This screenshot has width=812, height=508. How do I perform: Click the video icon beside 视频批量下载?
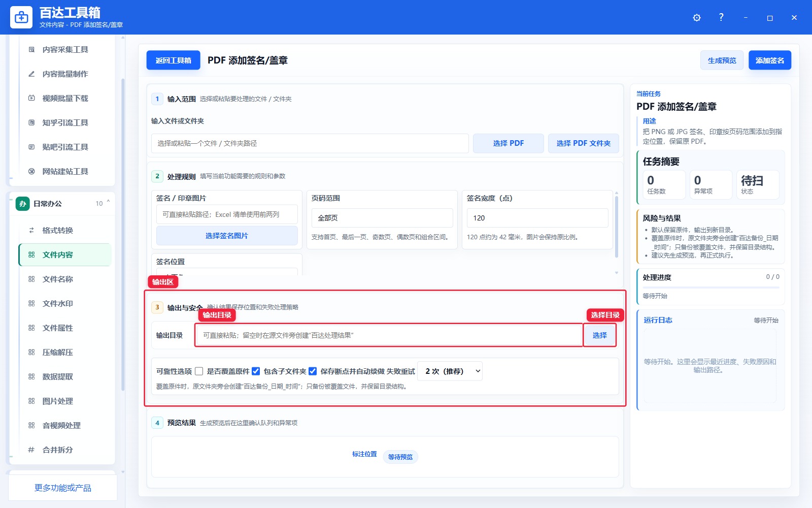coord(31,98)
